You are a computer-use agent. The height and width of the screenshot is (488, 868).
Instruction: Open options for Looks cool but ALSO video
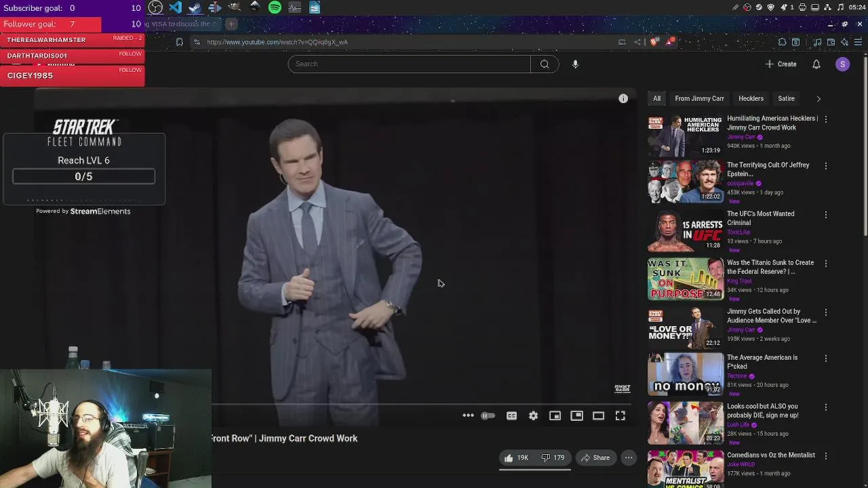[x=825, y=407]
